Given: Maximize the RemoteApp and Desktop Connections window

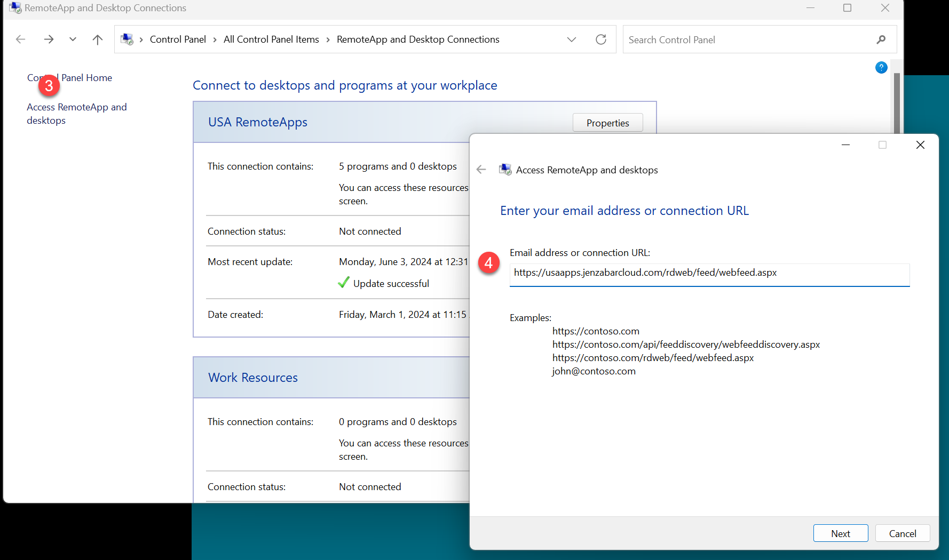Looking at the screenshot, I should [x=847, y=8].
